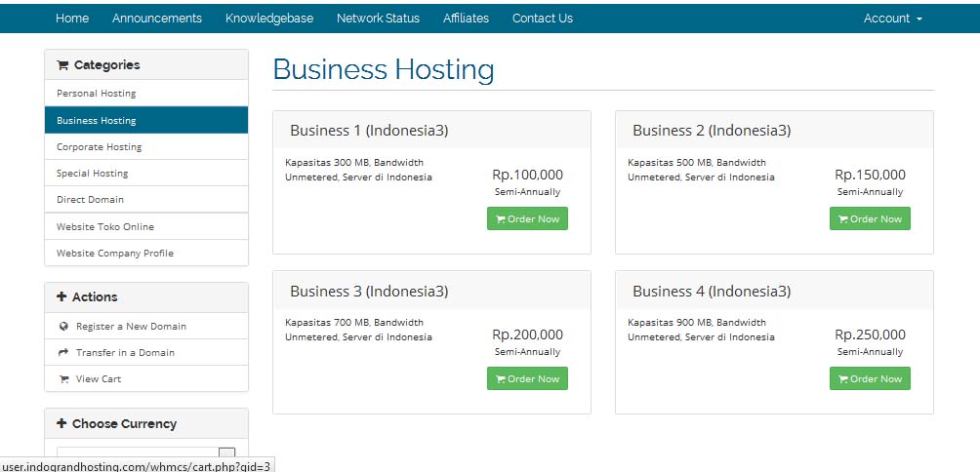This screenshot has height=472, width=980.
Task: Open the Website Toko Online category
Action: pos(105,227)
